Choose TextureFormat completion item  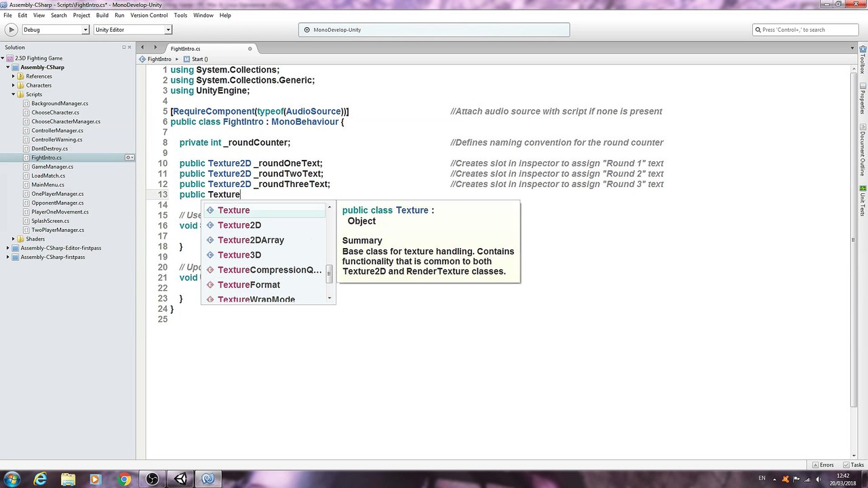(263, 285)
